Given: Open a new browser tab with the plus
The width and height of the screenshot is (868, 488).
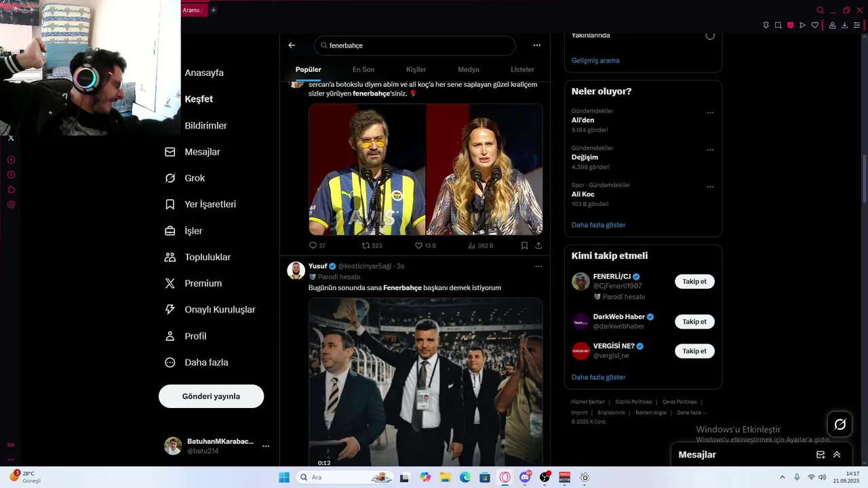Looking at the screenshot, I should 213,10.
